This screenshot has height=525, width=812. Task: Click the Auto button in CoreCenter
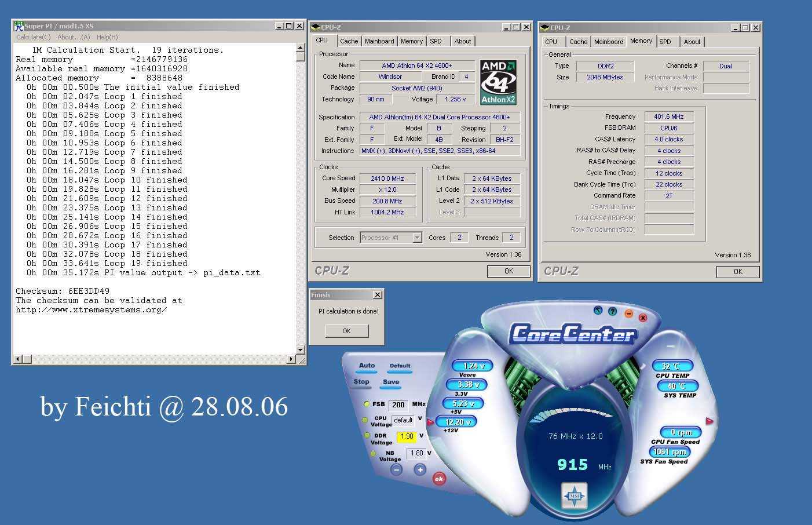pyautogui.click(x=367, y=366)
